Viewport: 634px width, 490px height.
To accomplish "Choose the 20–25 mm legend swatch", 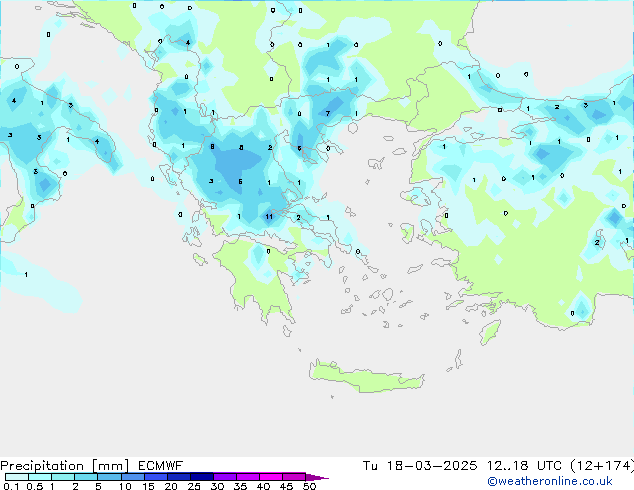I will tap(178, 477).
